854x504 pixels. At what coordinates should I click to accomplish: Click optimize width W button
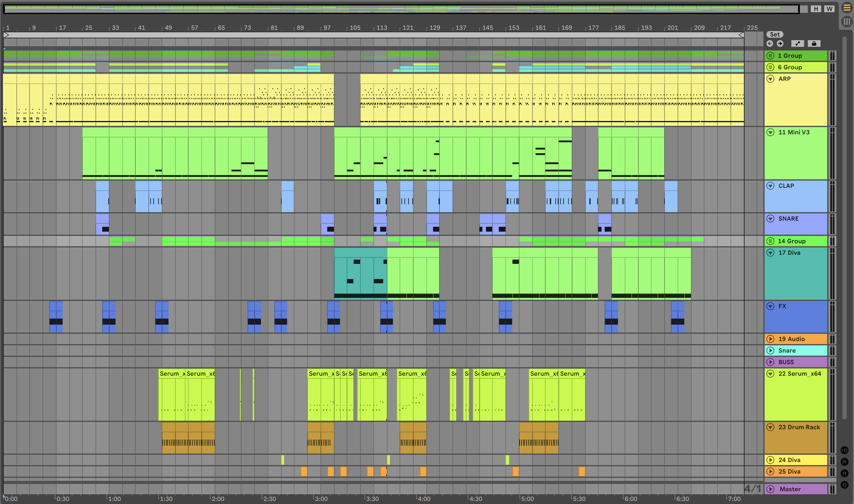[830, 9]
